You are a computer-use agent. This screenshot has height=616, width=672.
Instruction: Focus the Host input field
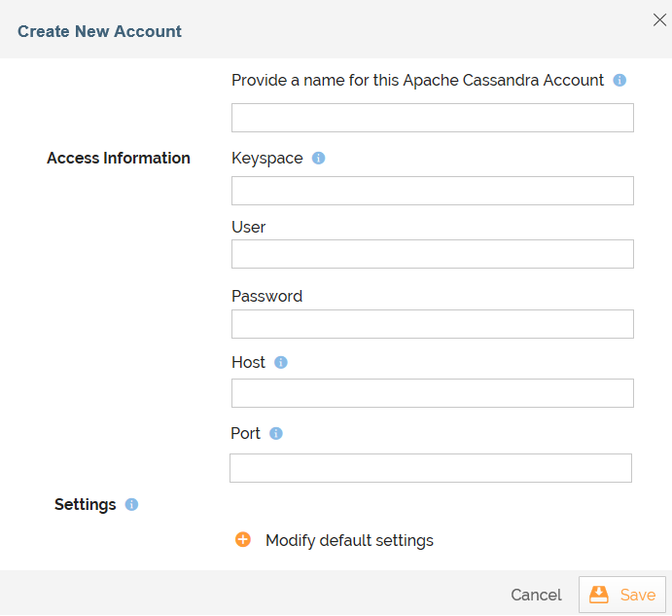point(433,393)
